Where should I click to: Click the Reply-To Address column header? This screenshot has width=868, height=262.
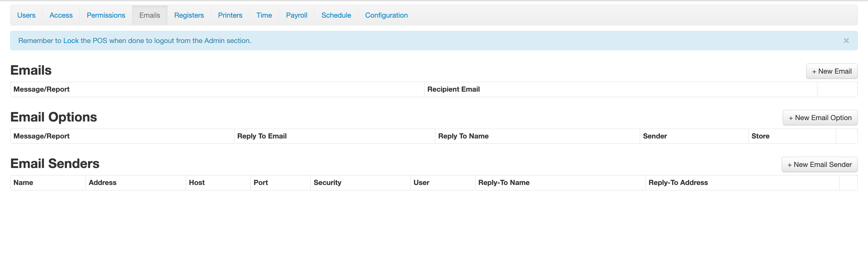point(678,183)
